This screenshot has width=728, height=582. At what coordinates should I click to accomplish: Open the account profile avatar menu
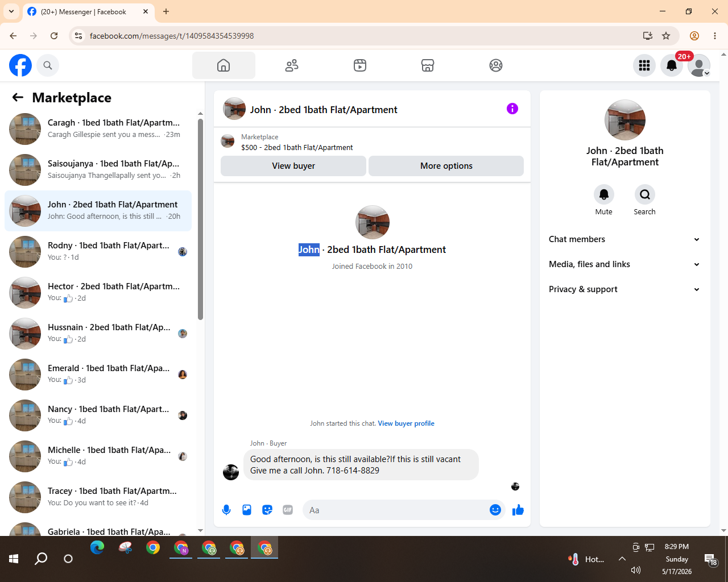[x=699, y=65]
